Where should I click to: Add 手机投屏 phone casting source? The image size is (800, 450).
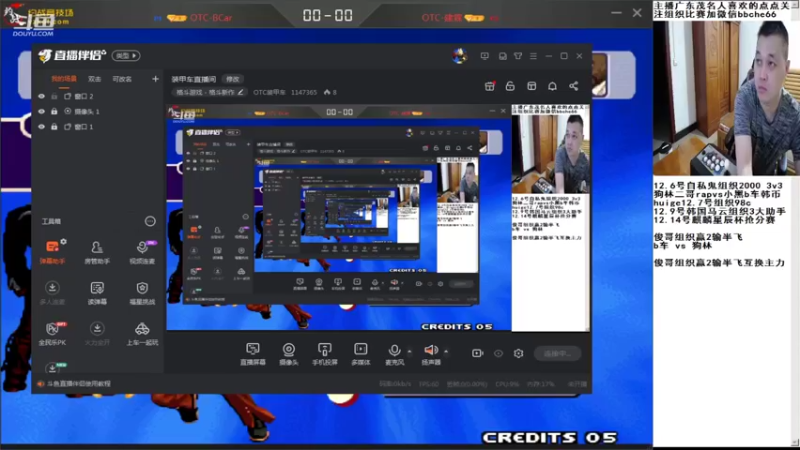324,354
